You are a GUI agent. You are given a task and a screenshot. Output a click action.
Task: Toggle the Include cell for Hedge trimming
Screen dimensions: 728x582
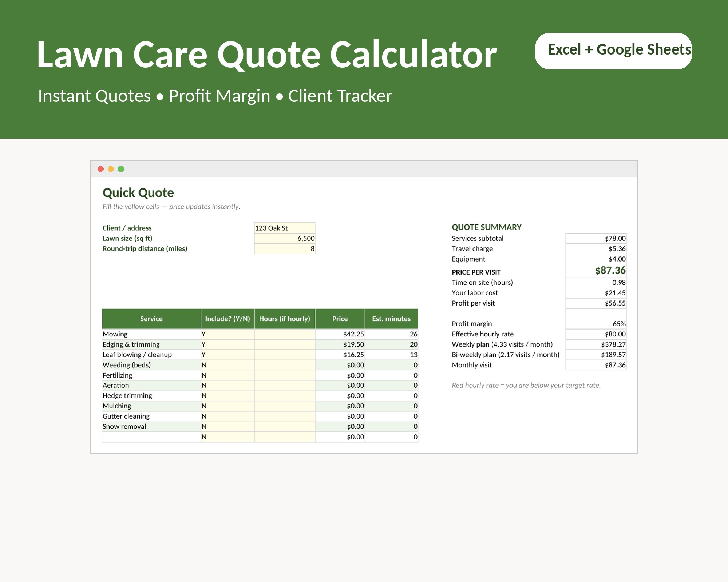coord(227,395)
